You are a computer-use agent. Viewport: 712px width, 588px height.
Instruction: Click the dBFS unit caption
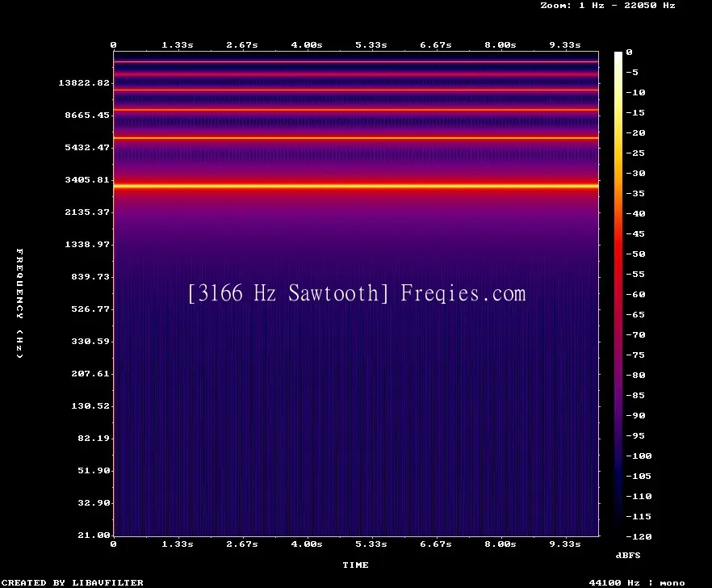pyautogui.click(x=628, y=555)
